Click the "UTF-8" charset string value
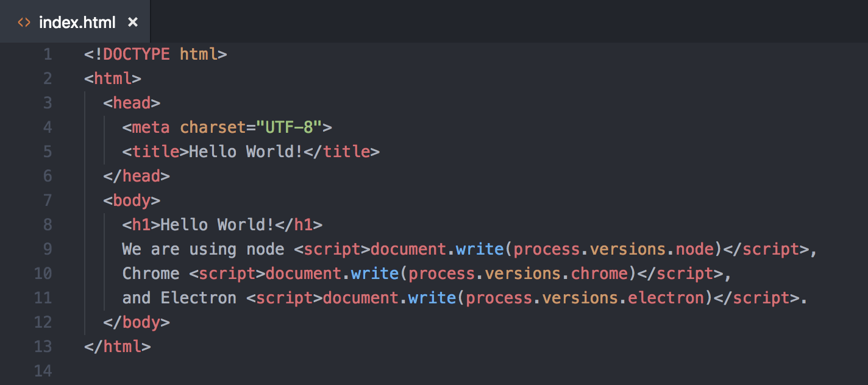The height and width of the screenshot is (385, 868). (x=289, y=127)
